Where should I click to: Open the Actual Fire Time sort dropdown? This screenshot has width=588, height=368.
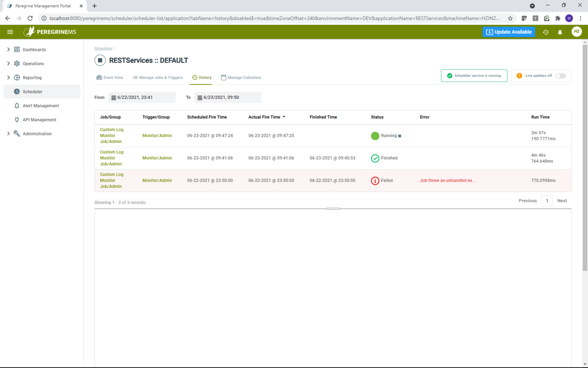[283, 117]
